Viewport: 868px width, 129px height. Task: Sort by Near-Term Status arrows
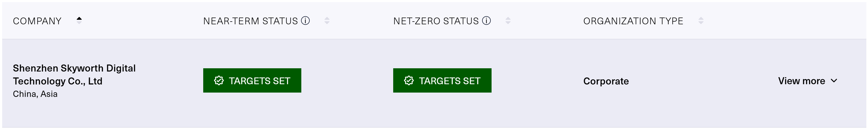pyautogui.click(x=327, y=21)
